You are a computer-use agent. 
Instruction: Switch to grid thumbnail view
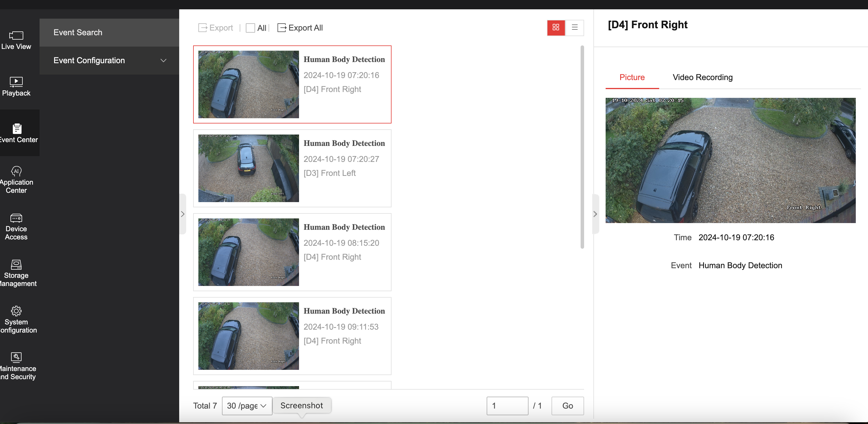click(x=556, y=27)
